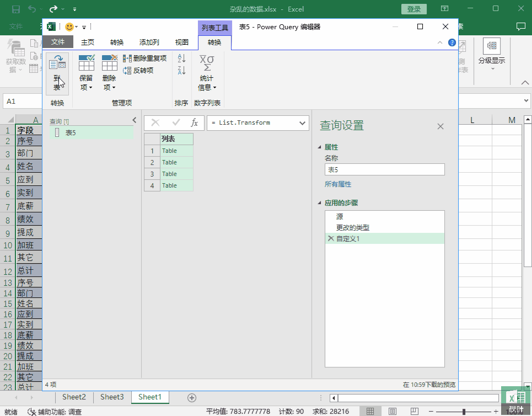Collapse the 应用的步骤 section
Viewport: 532px width, 416px height.
pos(320,202)
